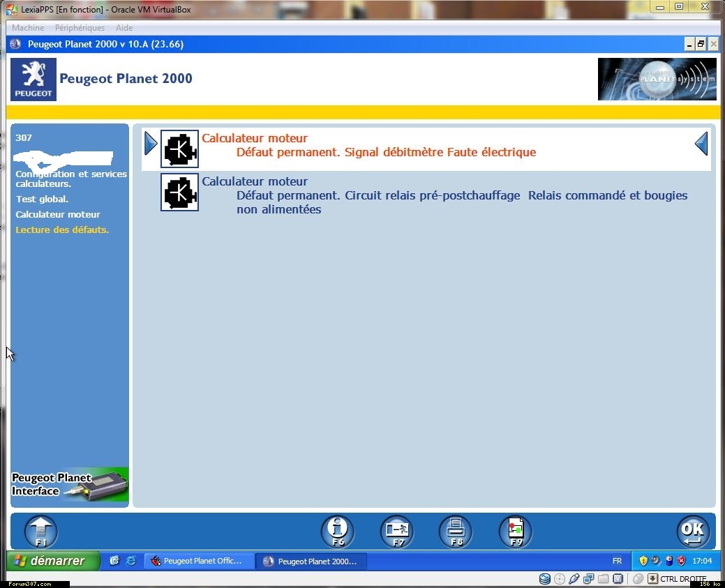Open the Aide menu

coord(124,28)
